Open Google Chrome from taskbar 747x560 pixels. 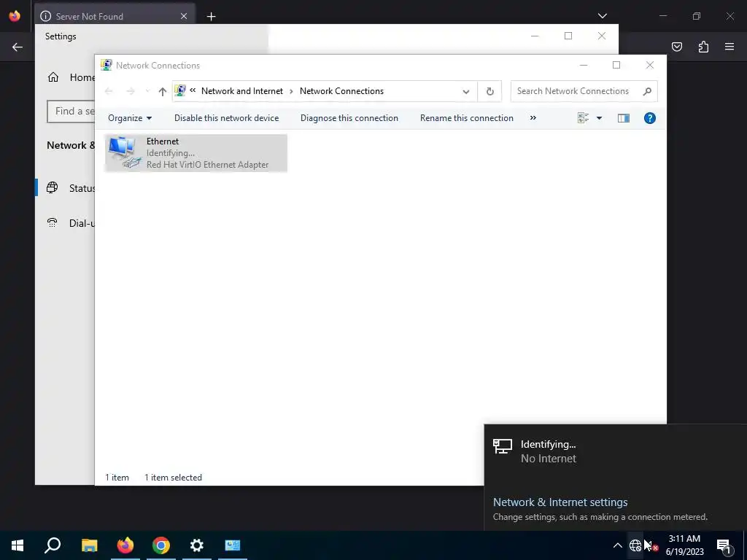(161, 545)
